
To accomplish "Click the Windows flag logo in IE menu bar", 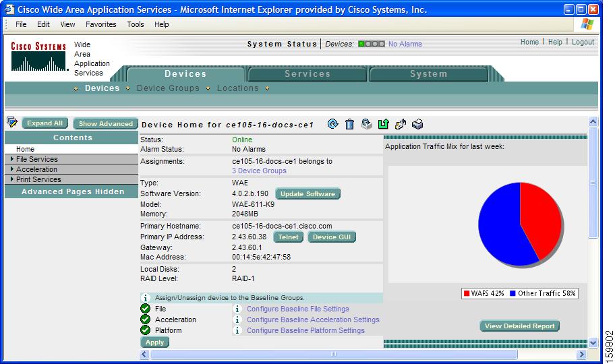I will coord(587,24).
